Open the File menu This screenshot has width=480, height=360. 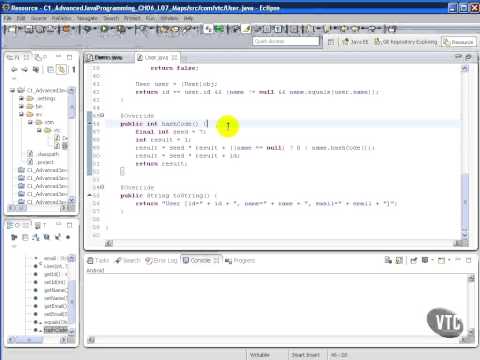point(7,18)
